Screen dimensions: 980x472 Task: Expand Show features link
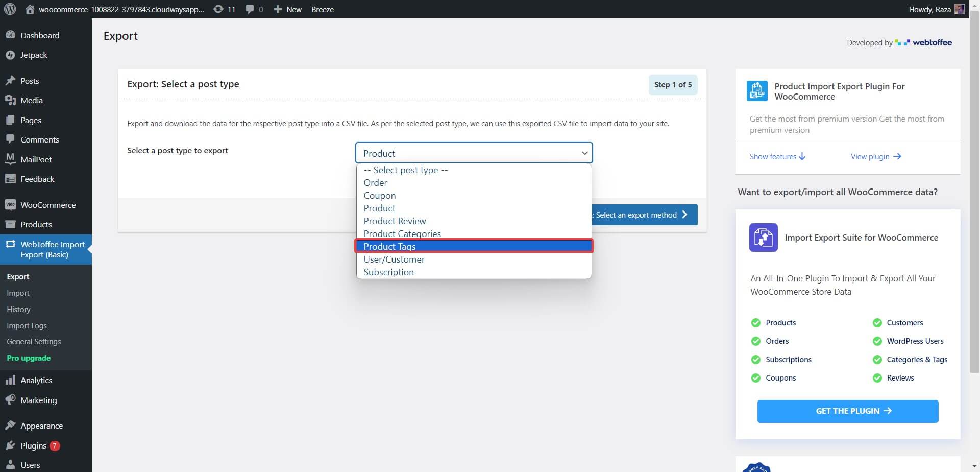(x=777, y=156)
